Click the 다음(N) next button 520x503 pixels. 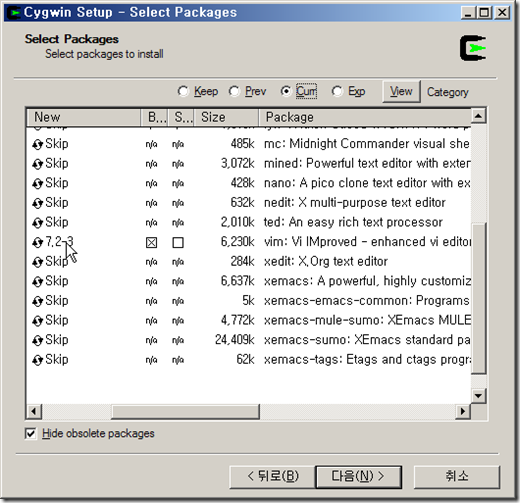point(358,477)
